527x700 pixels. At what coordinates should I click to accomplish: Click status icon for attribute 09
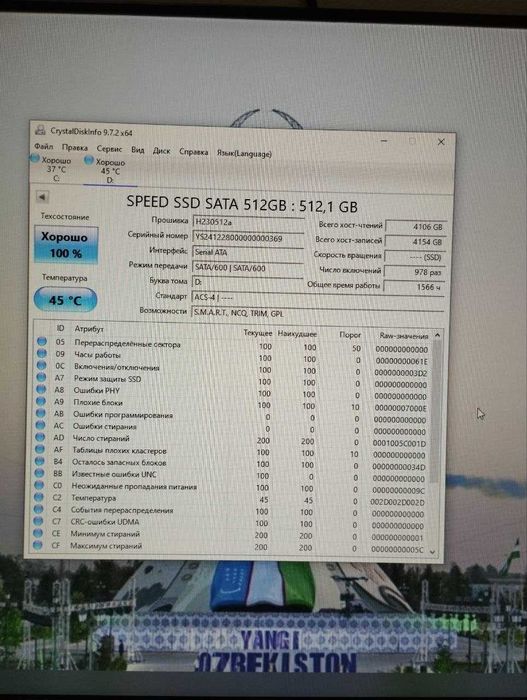[42, 353]
